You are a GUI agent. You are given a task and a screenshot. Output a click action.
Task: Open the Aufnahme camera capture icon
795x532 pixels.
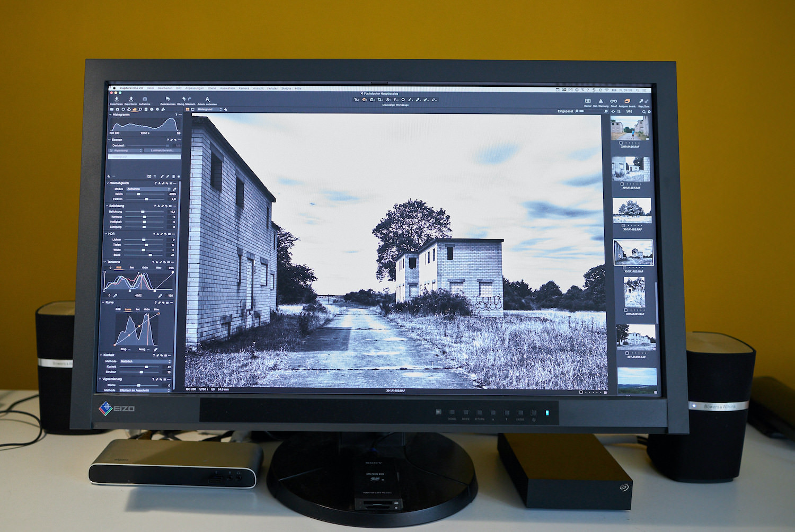(145, 99)
